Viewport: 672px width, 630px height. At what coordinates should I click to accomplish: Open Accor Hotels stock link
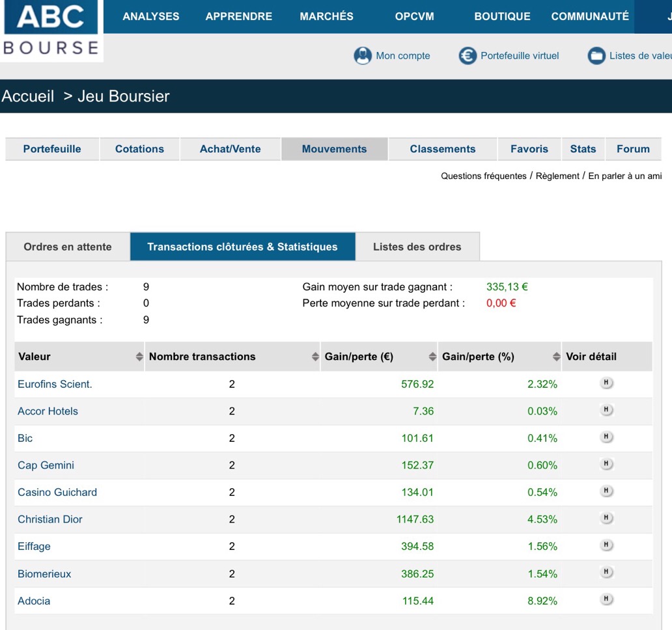click(48, 411)
